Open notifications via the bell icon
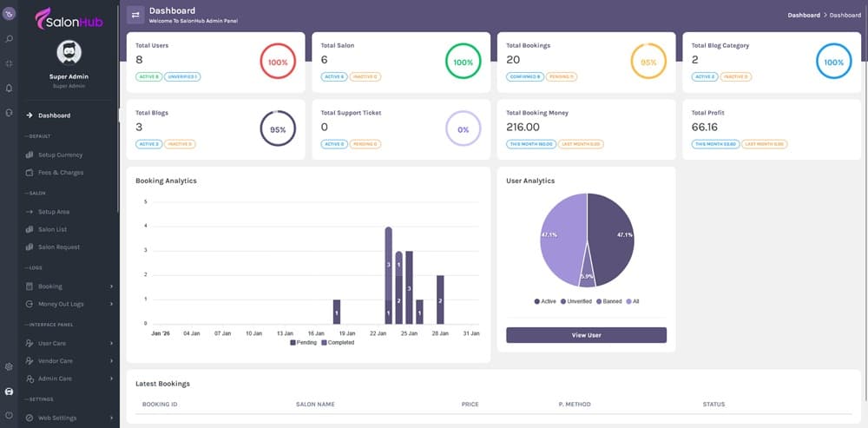 click(x=9, y=88)
